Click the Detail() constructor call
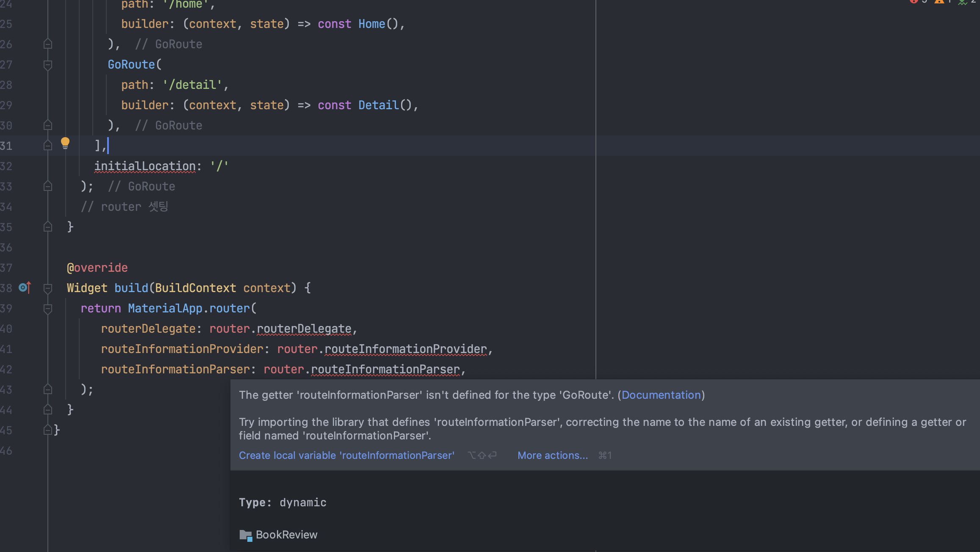The image size is (980, 552). click(x=385, y=105)
